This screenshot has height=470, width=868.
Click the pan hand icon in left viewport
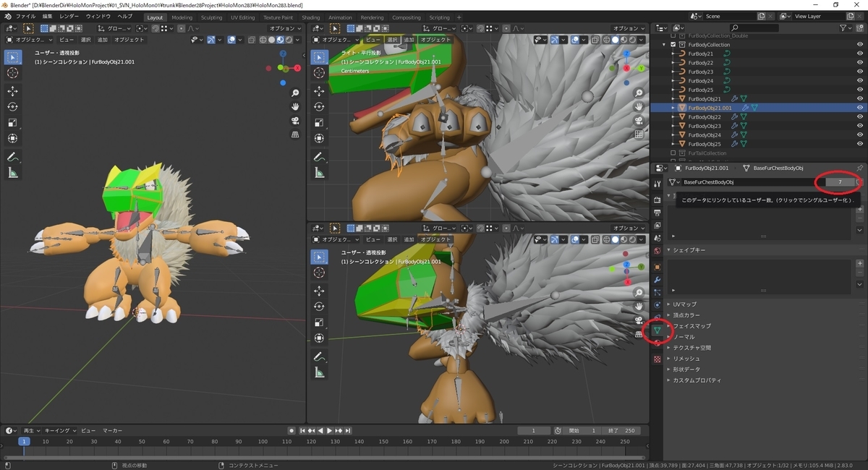295,107
